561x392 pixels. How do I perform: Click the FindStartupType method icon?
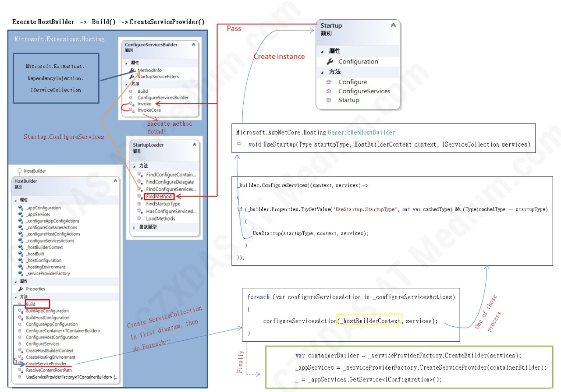(140, 204)
